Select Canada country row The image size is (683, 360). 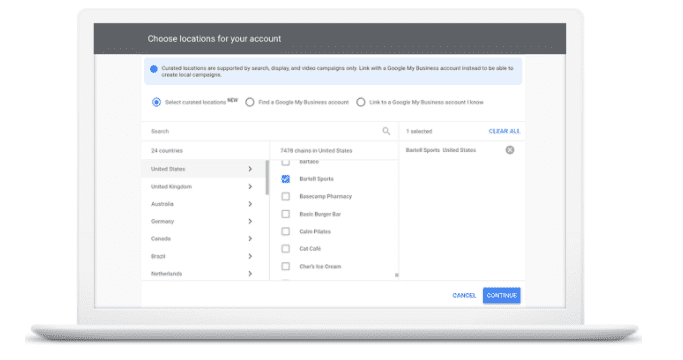[203, 239]
